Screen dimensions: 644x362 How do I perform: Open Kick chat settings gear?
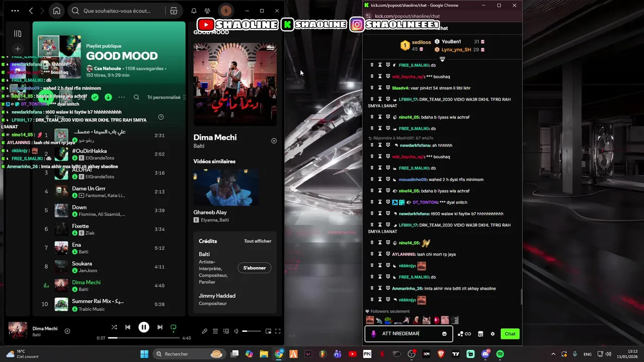(493, 334)
